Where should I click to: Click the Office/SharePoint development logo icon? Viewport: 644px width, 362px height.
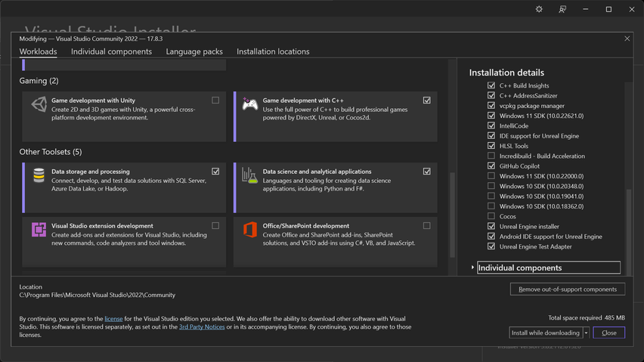pos(249,230)
